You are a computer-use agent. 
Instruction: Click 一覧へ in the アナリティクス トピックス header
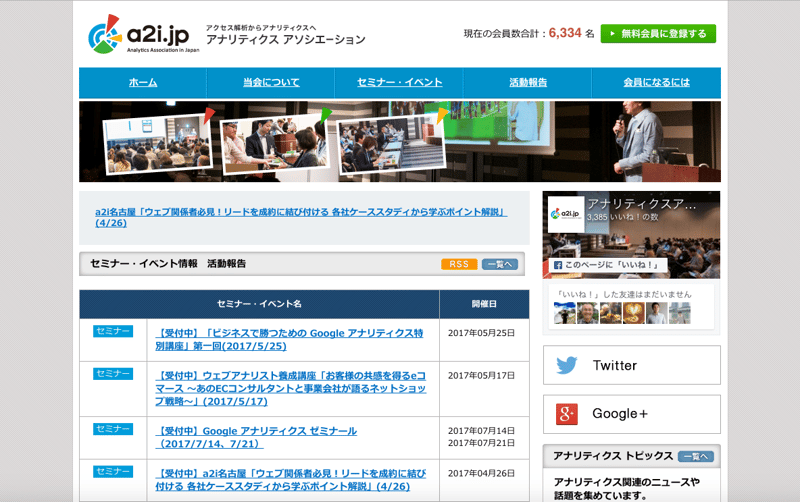[x=696, y=457]
